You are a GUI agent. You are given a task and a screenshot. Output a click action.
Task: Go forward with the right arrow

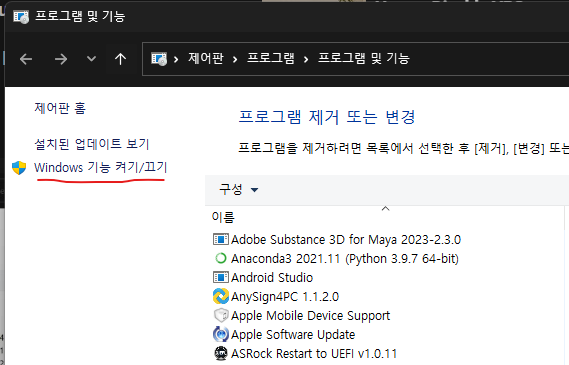tap(61, 59)
